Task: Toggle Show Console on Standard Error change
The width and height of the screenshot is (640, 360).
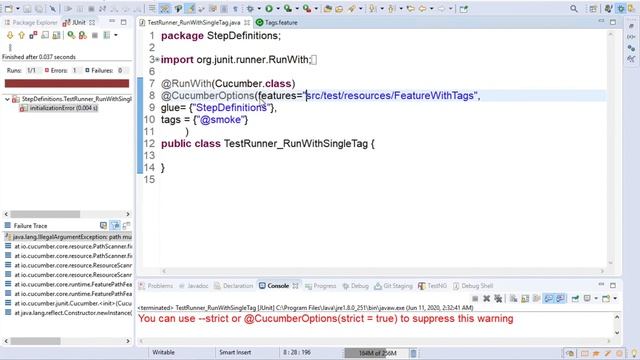Action: point(560,299)
